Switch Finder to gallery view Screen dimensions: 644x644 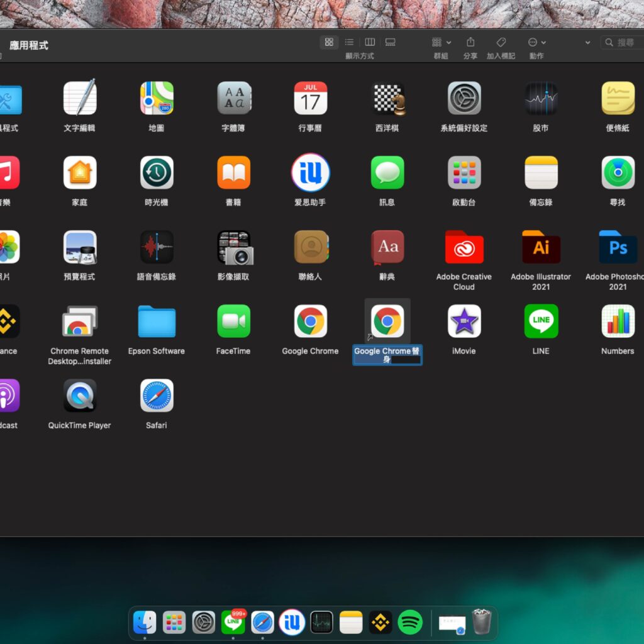(x=390, y=42)
